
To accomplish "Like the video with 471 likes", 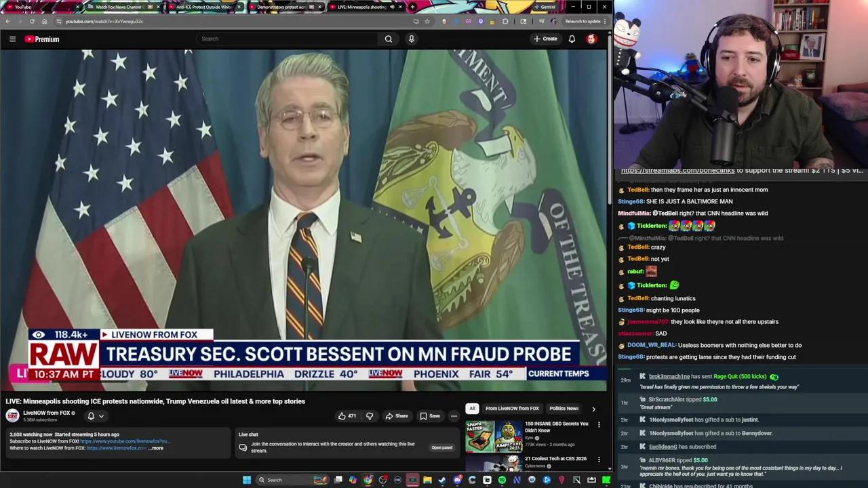I will coord(347,416).
